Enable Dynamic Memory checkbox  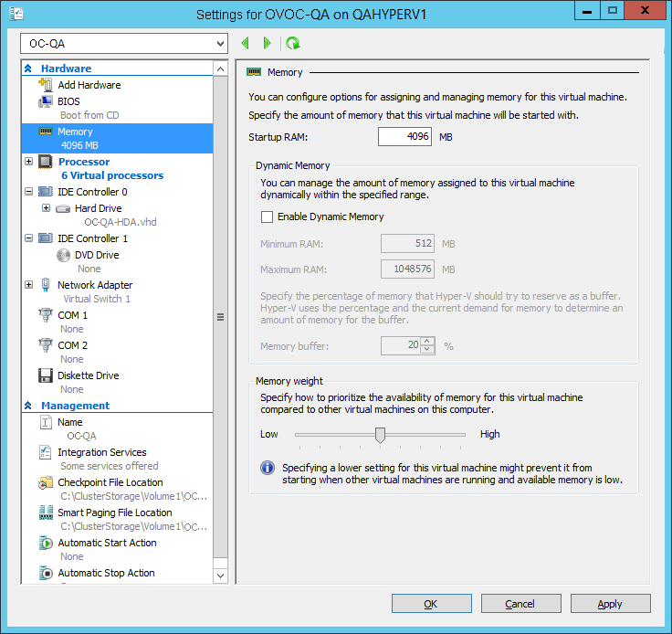click(268, 217)
